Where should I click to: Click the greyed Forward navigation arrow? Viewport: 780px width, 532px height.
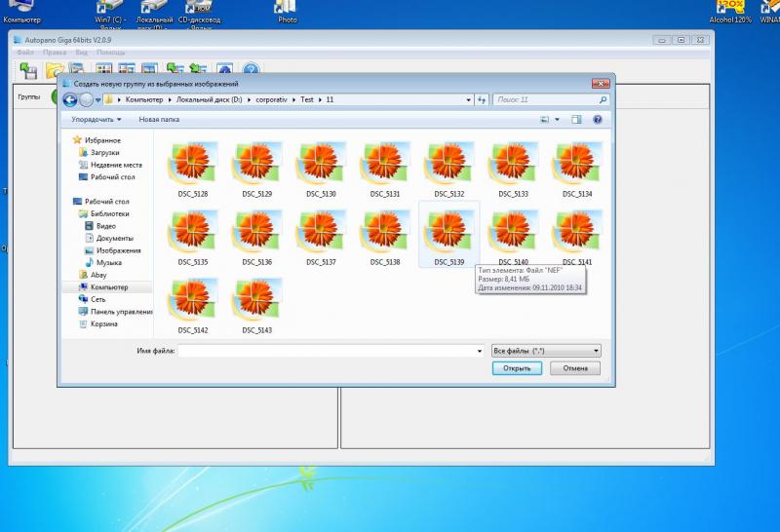86,100
